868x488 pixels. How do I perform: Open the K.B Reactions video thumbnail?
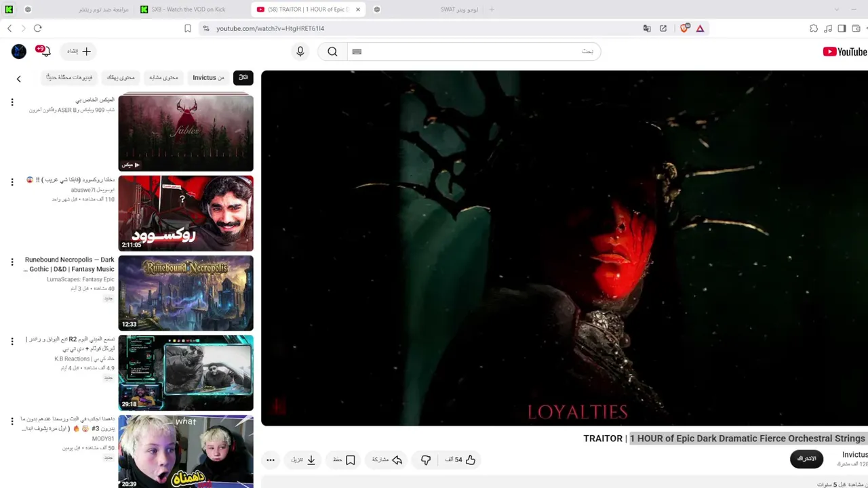186,373
